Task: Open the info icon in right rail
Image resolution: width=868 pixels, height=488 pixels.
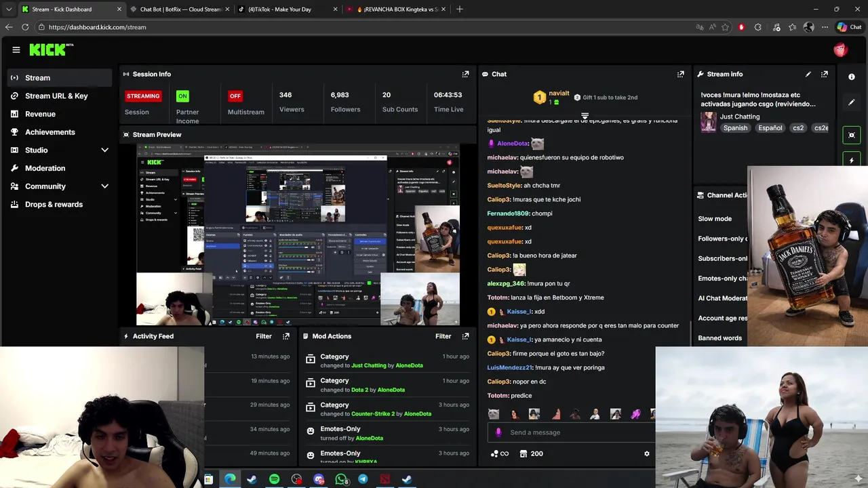Action: tap(852, 77)
